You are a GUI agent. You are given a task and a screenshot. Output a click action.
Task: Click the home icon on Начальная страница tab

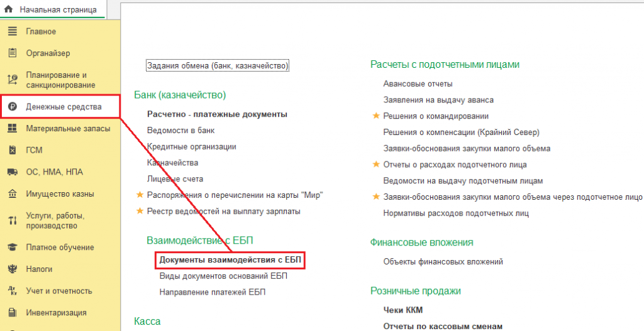pos(8,9)
